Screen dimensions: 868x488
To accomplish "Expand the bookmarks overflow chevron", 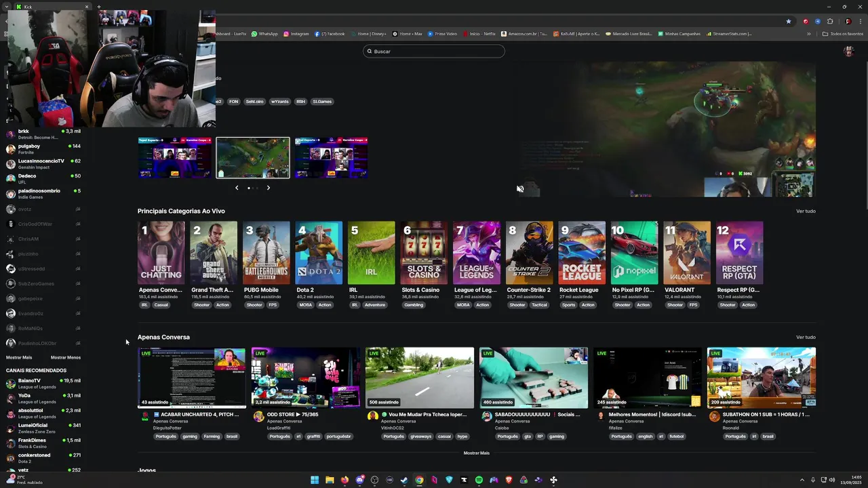I will [x=808, y=34].
